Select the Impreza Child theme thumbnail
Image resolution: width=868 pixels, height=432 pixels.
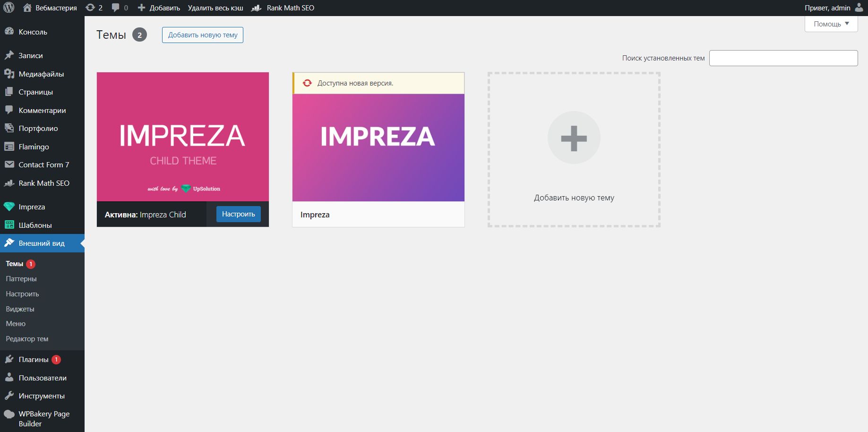coord(183,137)
